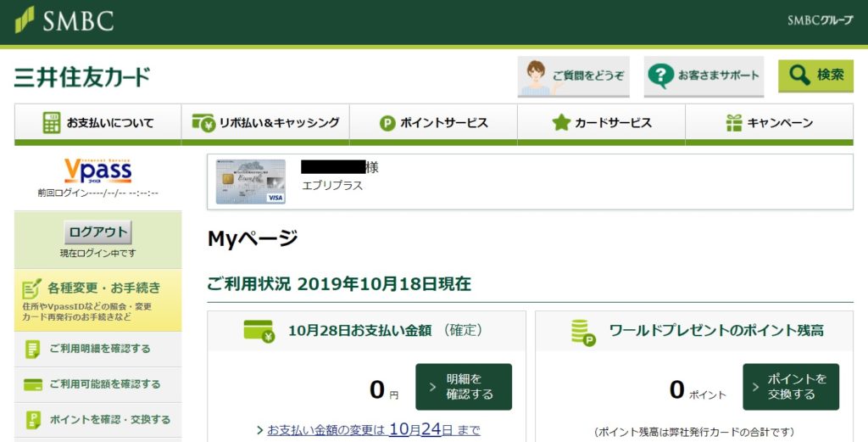Click the エブリプラス card name text

point(332,186)
